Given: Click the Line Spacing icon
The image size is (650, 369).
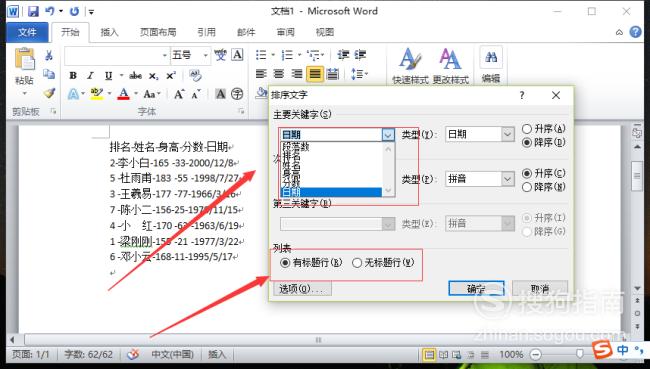Looking at the screenshot, I should [357, 74].
